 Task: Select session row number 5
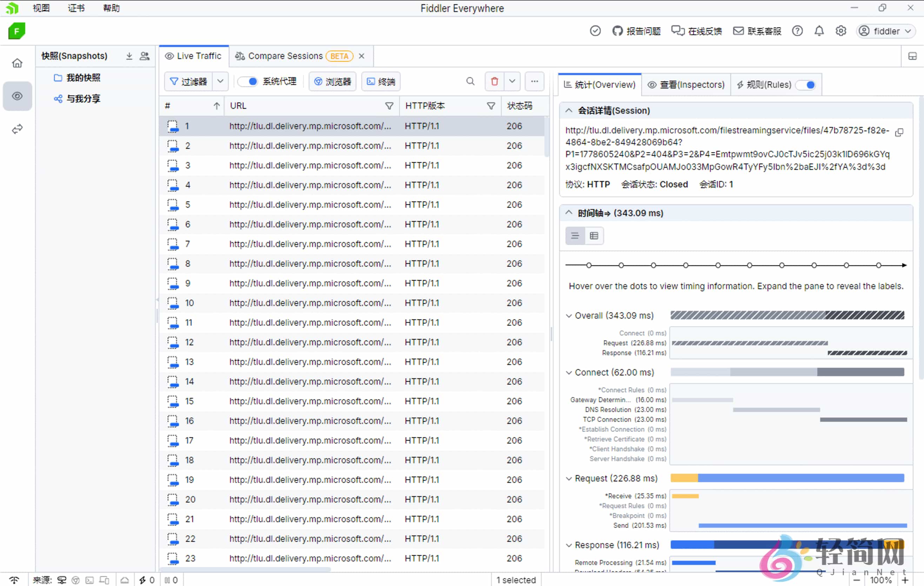(x=352, y=205)
